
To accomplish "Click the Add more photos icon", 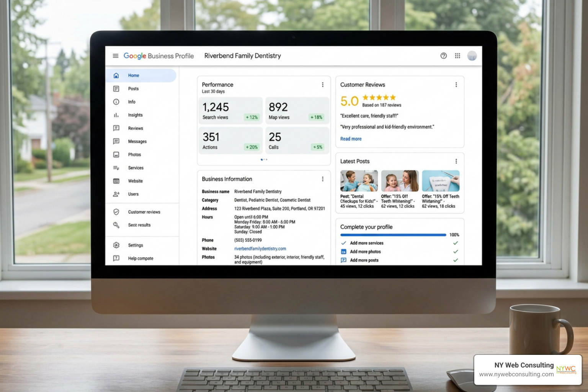I will [x=343, y=252].
